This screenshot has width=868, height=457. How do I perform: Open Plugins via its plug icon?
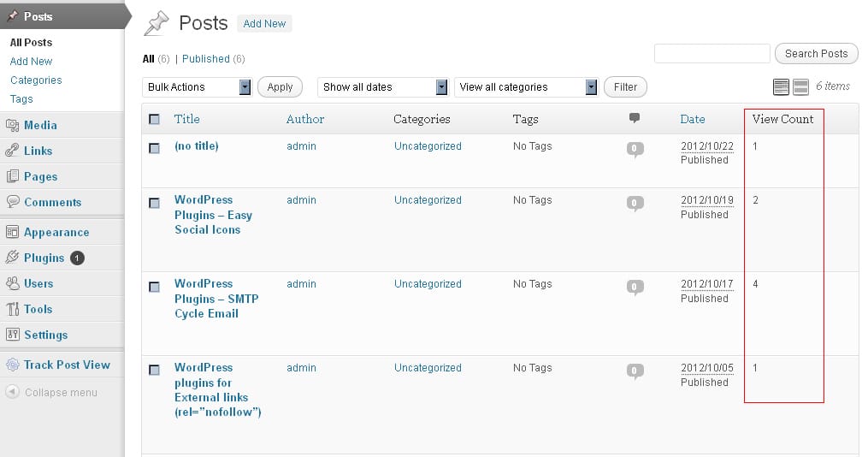(x=12, y=258)
